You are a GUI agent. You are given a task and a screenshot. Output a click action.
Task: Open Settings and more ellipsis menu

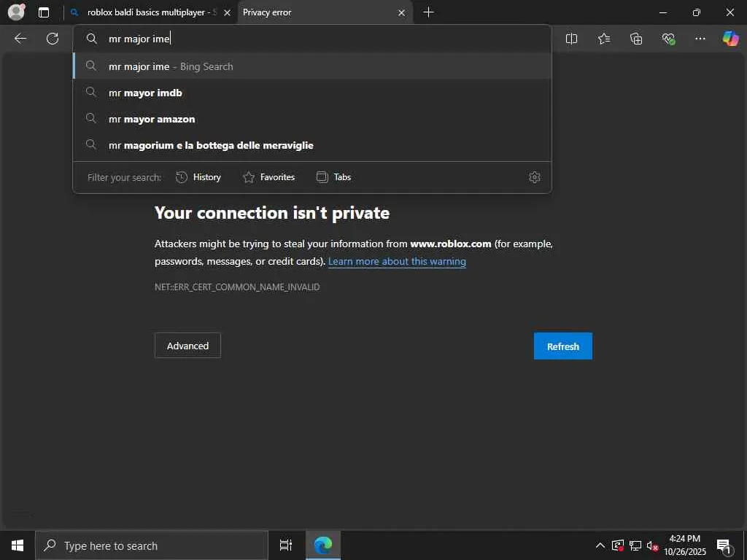pos(700,39)
